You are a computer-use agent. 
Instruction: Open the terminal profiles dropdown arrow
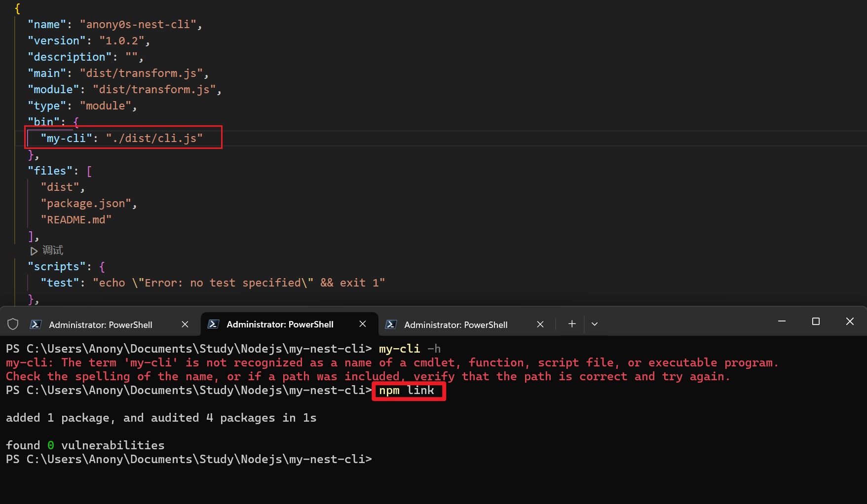tap(595, 324)
